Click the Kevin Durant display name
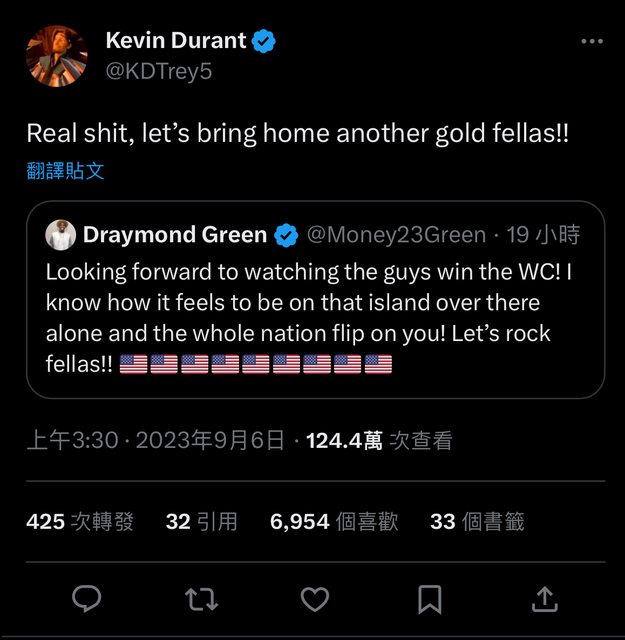625x640 pixels. (x=176, y=40)
